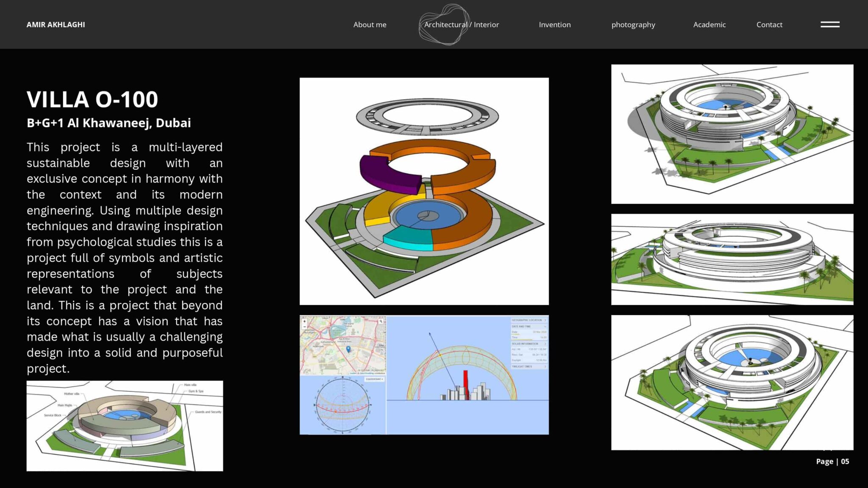Click the map zoom-out minus icon
This screenshot has width=868, height=488.
(304, 327)
